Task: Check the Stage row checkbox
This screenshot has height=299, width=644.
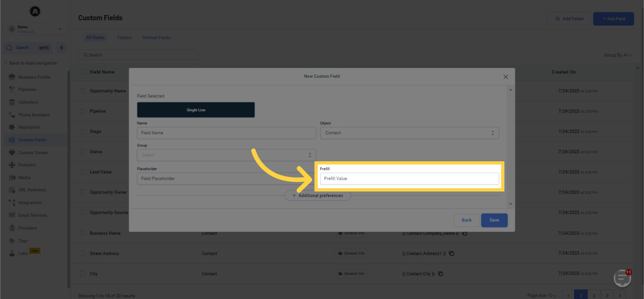Action: click(83, 132)
